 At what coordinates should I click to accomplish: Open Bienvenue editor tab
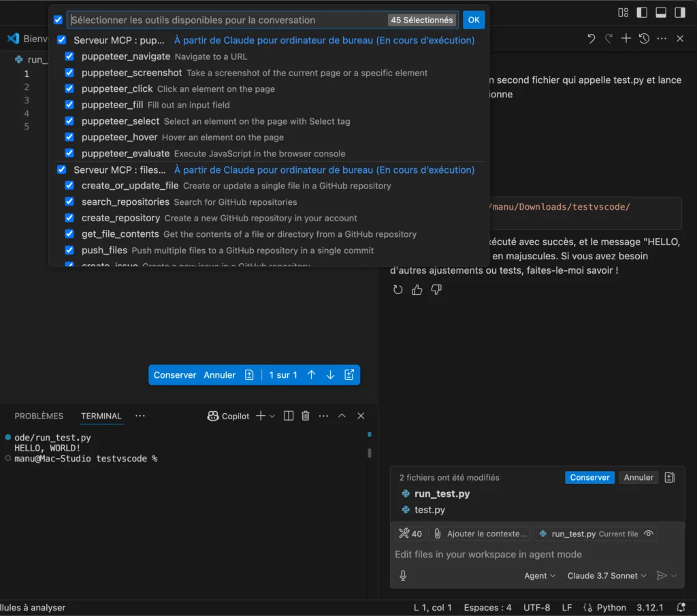click(27, 39)
